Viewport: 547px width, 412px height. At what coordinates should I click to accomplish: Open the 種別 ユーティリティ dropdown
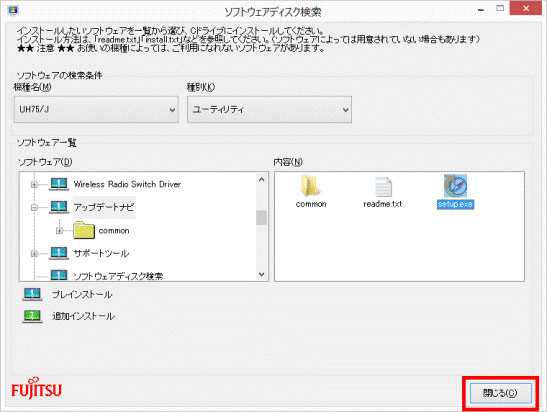[x=269, y=110]
